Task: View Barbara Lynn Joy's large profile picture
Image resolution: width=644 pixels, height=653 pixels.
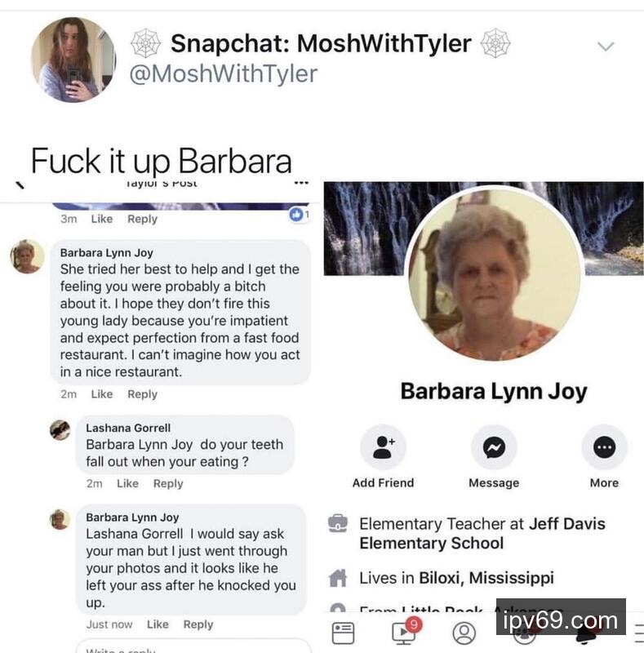Action: pyautogui.click(x=494, y=273)
